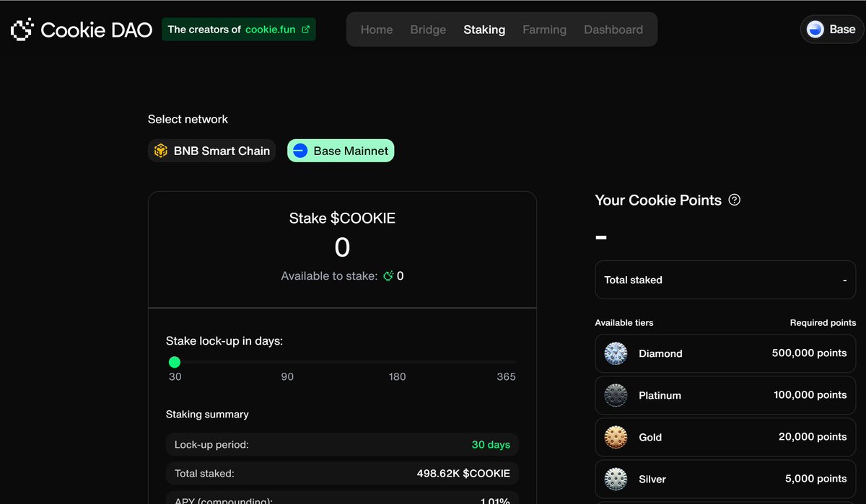Click the 'Select network' label
Image resolution: width=866 pixels, height=504 pixels.
188,119
